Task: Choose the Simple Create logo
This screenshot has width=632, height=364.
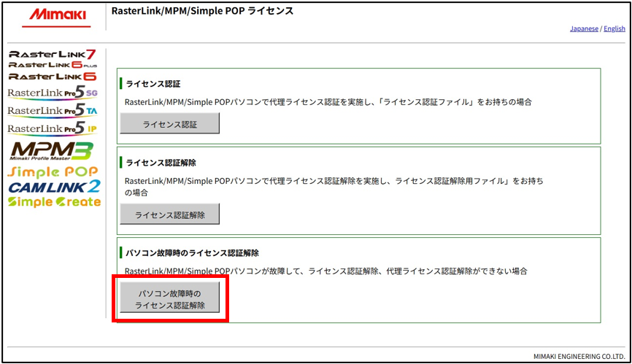Action: pos(54,202)
